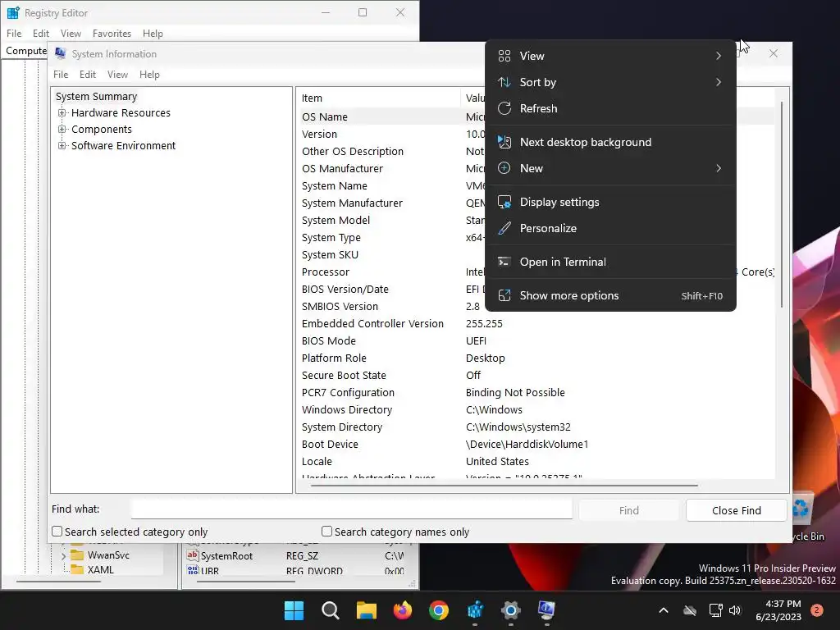Select the WwanSvc folder icon
Viewport: 840px width, 630px height.
[78, 555]
